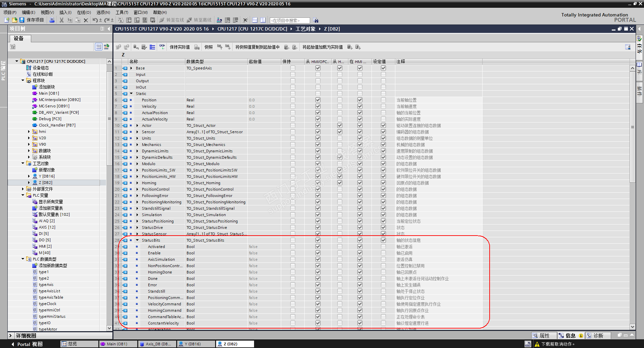
Task: Expand the hmi folder in project tree
Action: (29, 132)
